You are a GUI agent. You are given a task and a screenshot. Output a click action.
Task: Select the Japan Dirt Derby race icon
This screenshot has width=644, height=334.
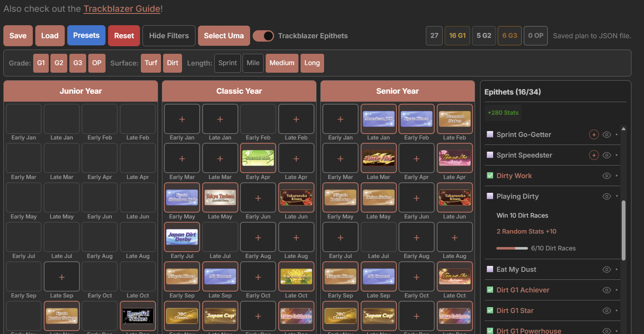click(x=182, y=237)
